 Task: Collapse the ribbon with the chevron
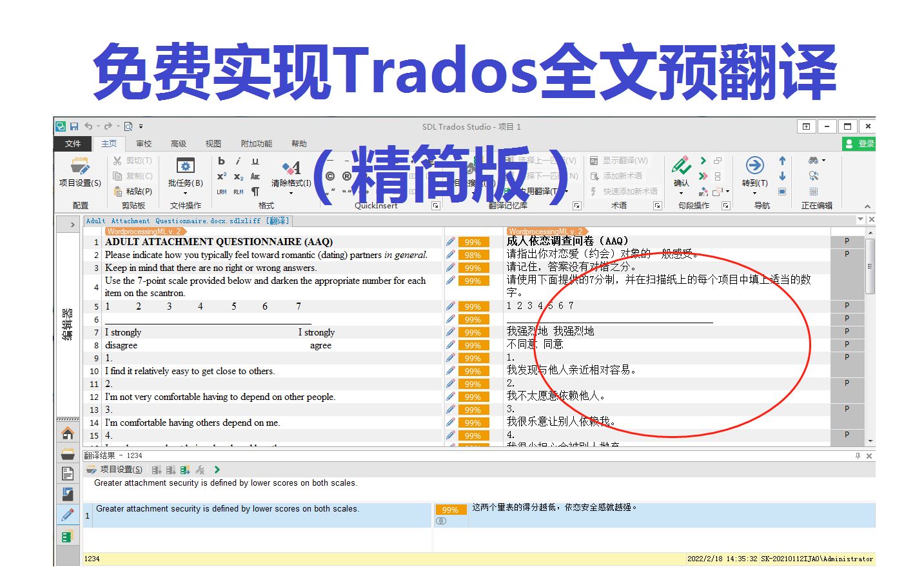click(867, 206)
